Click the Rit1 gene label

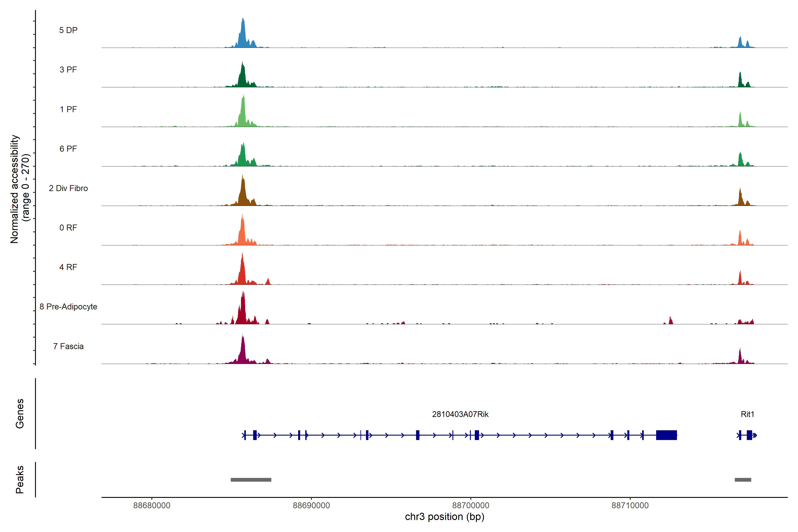click(747, 414)
